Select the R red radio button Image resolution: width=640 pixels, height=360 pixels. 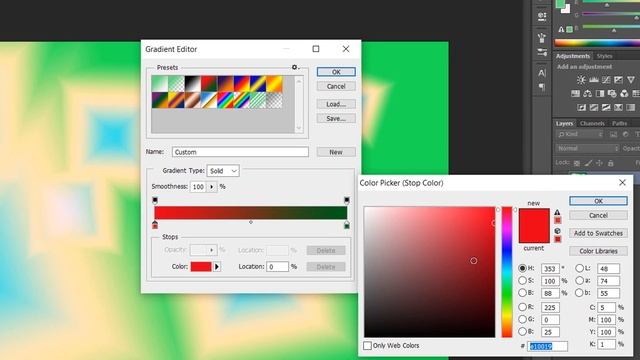(x=522, y=307)
